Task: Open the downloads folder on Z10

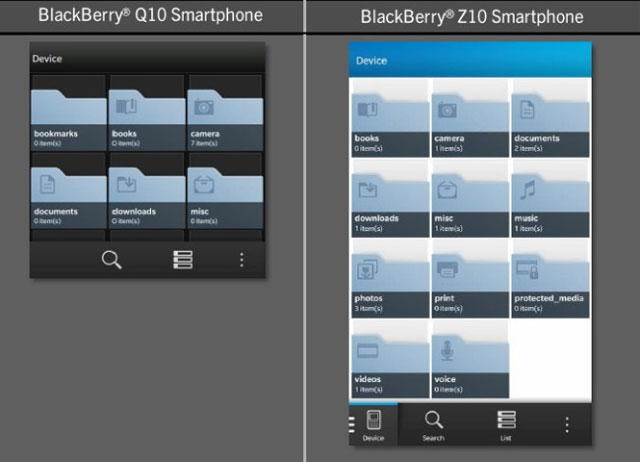Action: coord(390,198)
